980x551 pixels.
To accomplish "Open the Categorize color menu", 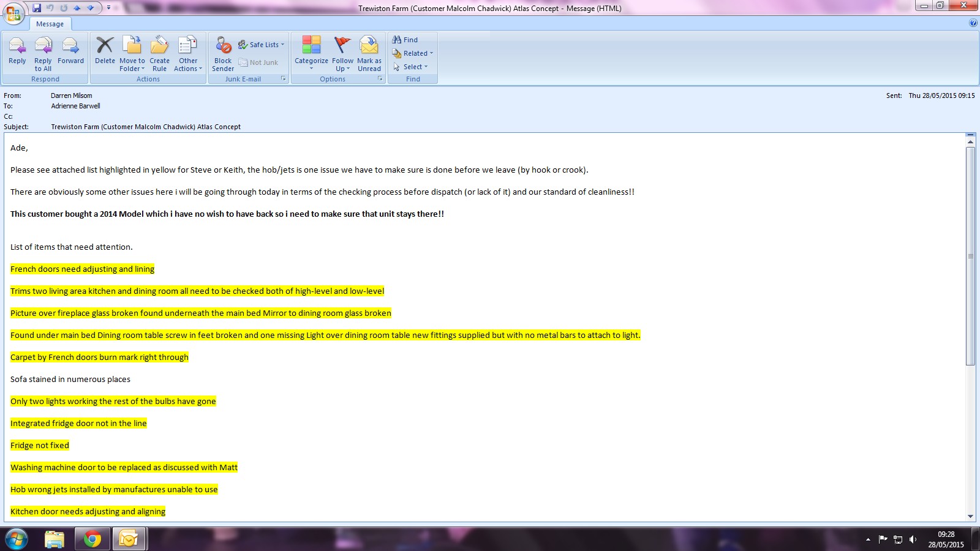I will pyautogui.click(x=311, y=53).
